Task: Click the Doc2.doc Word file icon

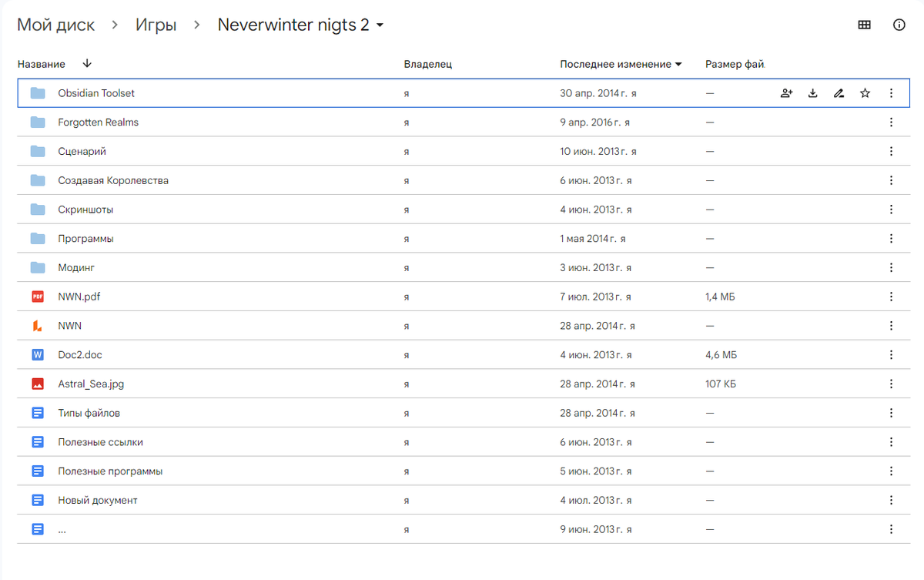Action: [x=38, y=355]
